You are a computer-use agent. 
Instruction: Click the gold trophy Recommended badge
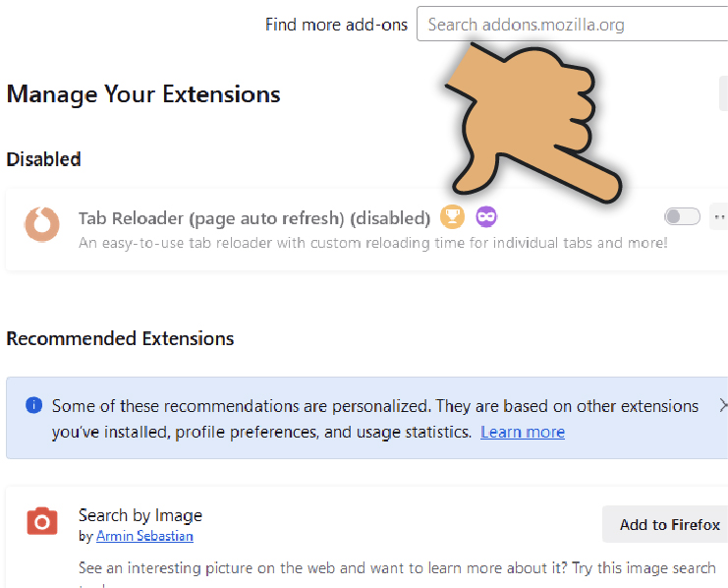[x=451, y=216]
